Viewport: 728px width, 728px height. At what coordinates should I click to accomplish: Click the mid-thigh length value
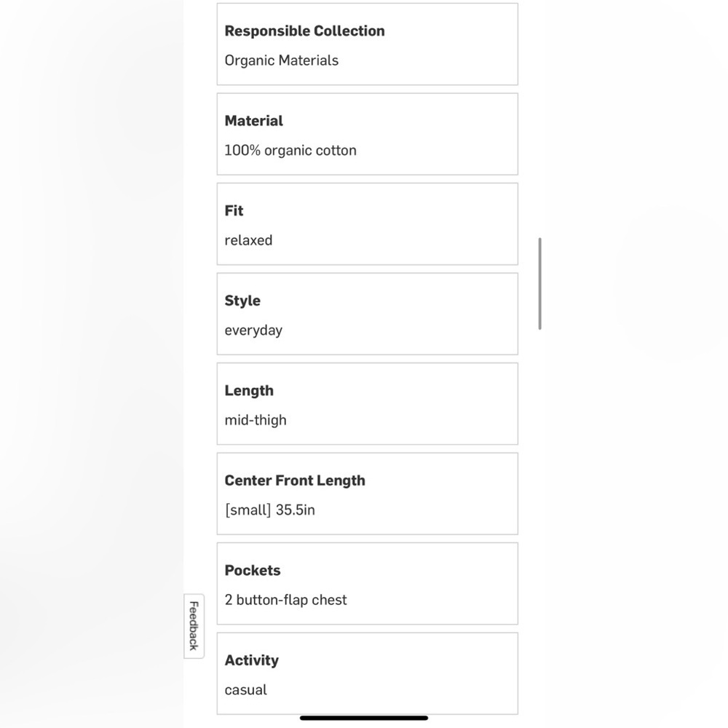pyautogui.click(x=256, y=420)
